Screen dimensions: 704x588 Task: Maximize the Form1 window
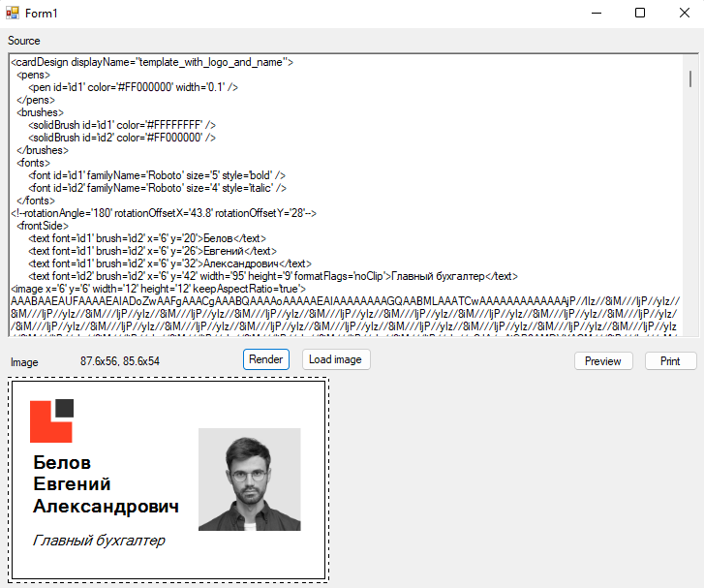click(x=639, y=13)
